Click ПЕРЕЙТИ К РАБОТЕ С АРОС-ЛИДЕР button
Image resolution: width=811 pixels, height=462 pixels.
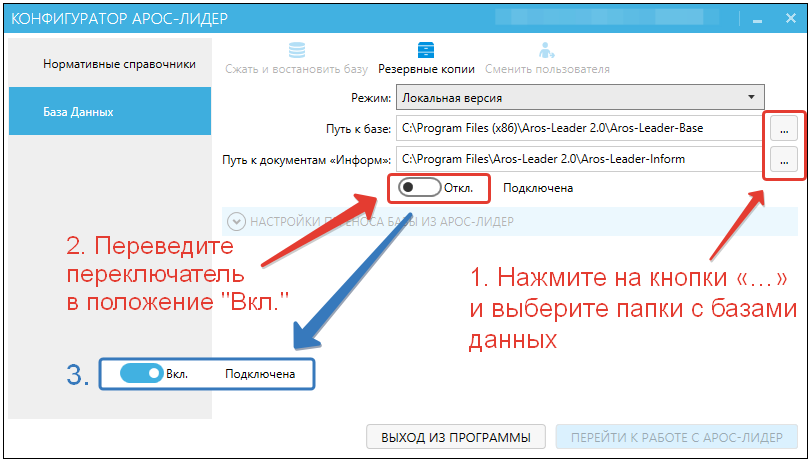click(x=677, y=437)
